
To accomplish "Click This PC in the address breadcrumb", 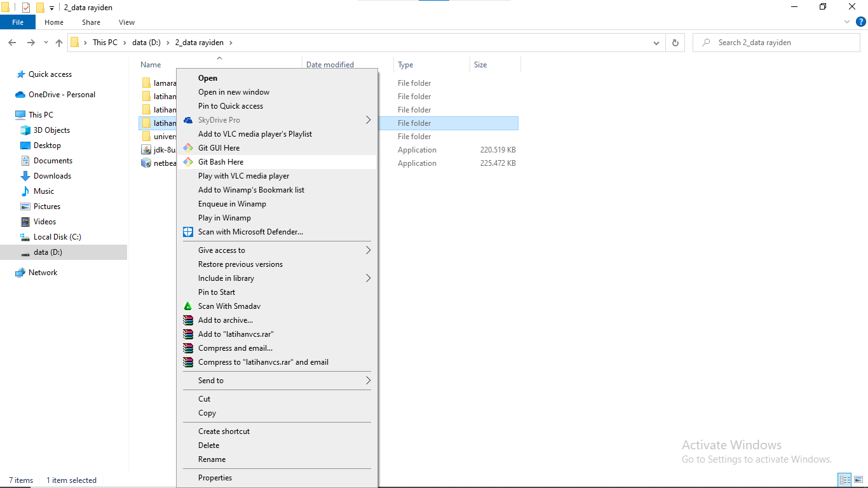I will coord(105,43).
